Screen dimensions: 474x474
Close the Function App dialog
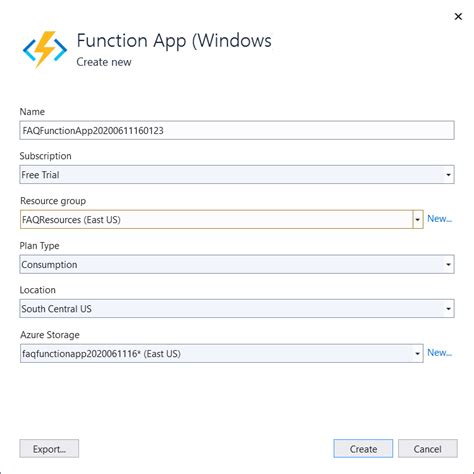pyautogui.click(x=458, y=16)
